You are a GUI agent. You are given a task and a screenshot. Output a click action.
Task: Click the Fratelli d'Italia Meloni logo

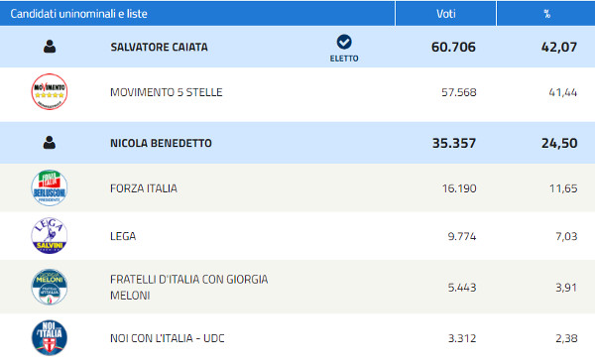(50, 287)
